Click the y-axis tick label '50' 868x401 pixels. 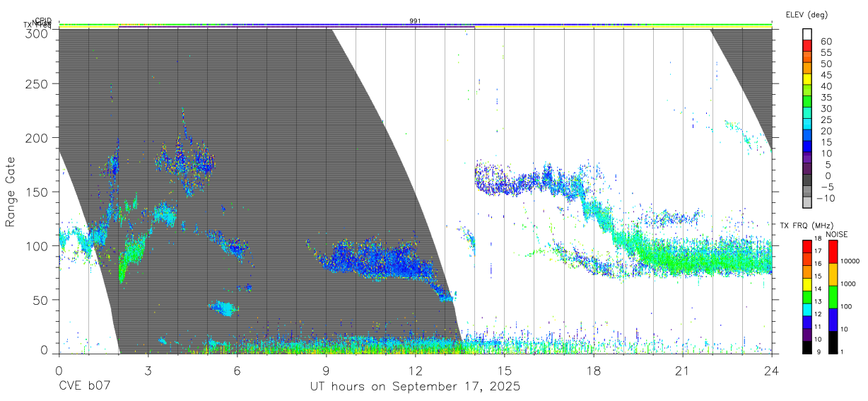(41, 300)
